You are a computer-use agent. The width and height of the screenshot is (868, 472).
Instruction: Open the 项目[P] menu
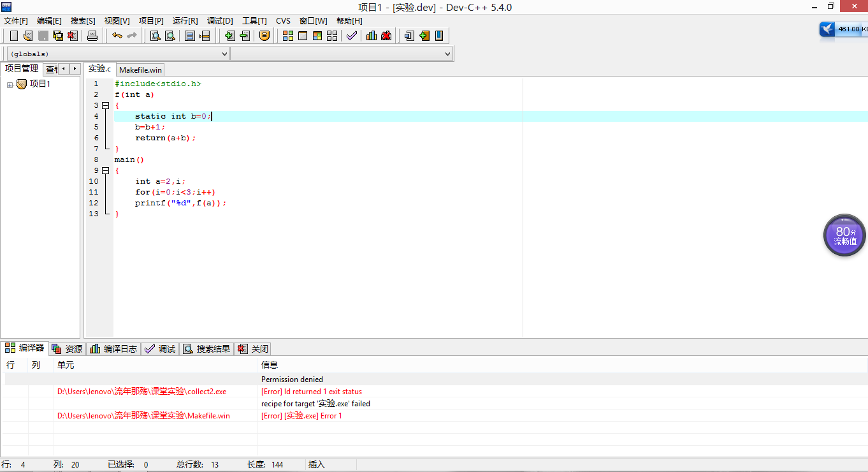[151, 21]
